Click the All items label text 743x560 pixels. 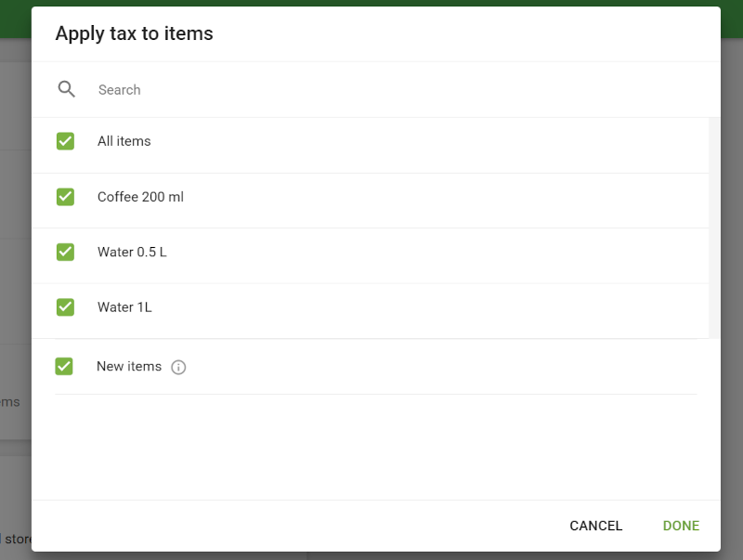click(x=124, y=141)
